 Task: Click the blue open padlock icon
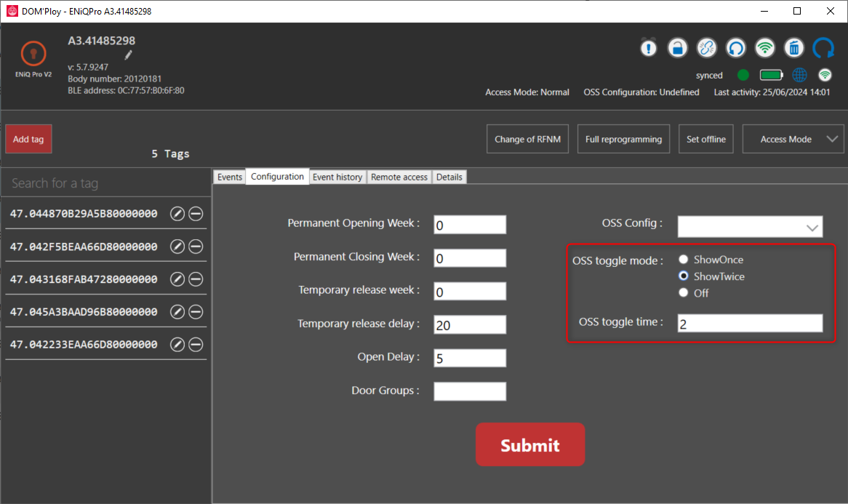pyautogui.click(x=678, y=48)
